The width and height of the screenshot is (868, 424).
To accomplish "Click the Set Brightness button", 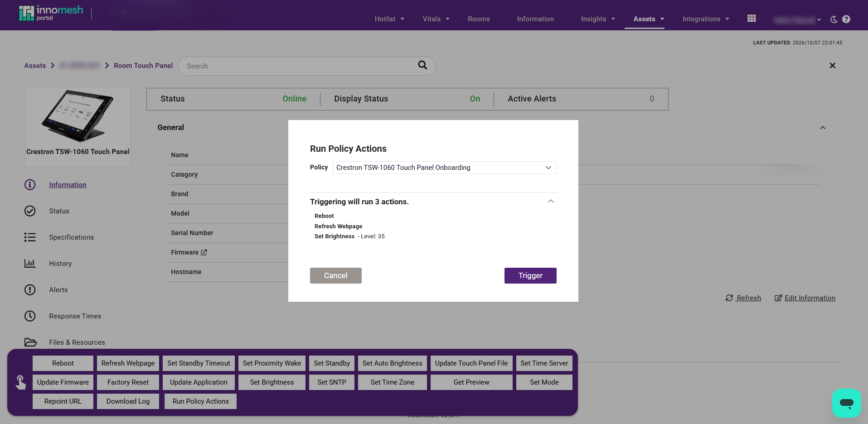I will click(x=272, y=382).
